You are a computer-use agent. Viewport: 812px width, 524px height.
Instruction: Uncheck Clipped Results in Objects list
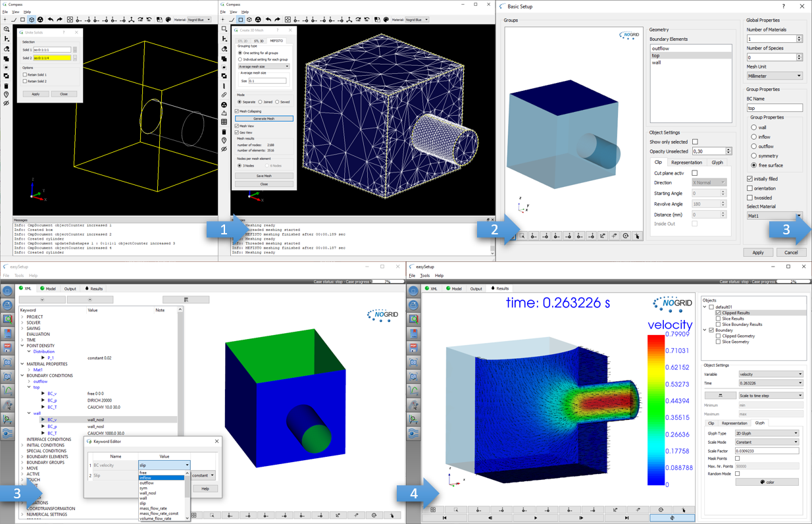click(x=718, y=313)
